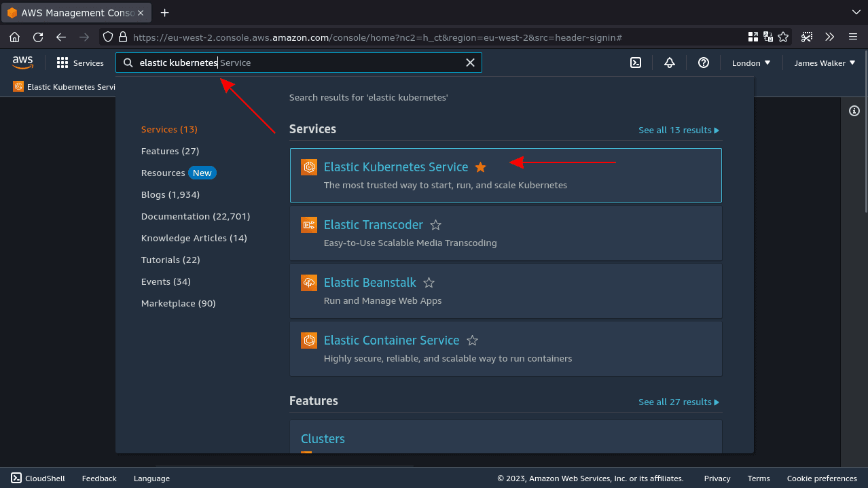The image size is (868, 488).
Task: Select the Services (13) filter
Action: [x=169, y=129]
